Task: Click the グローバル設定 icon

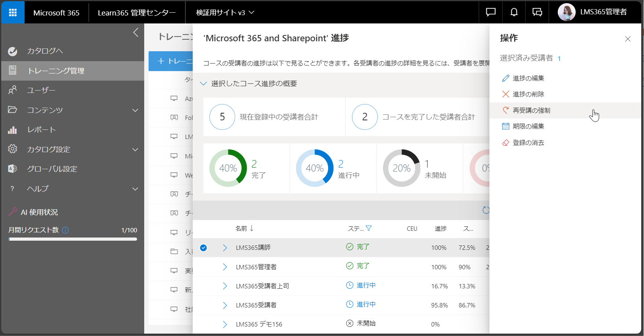Action: (13, 169)
